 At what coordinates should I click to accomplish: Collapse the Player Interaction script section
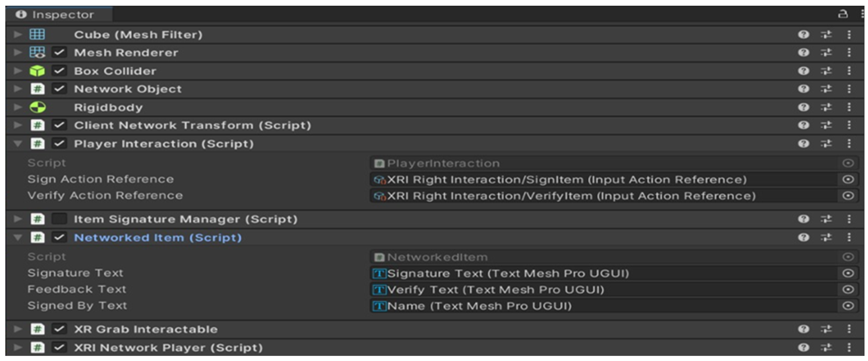18,144
